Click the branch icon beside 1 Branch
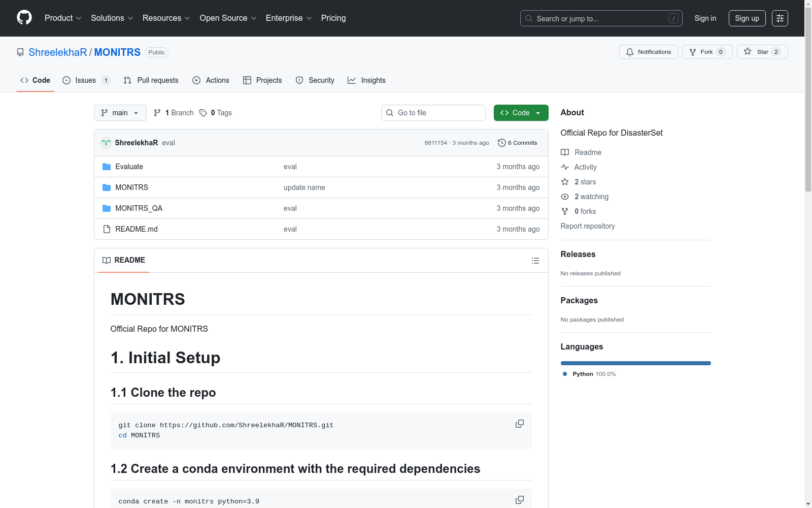 pos(157,113)
